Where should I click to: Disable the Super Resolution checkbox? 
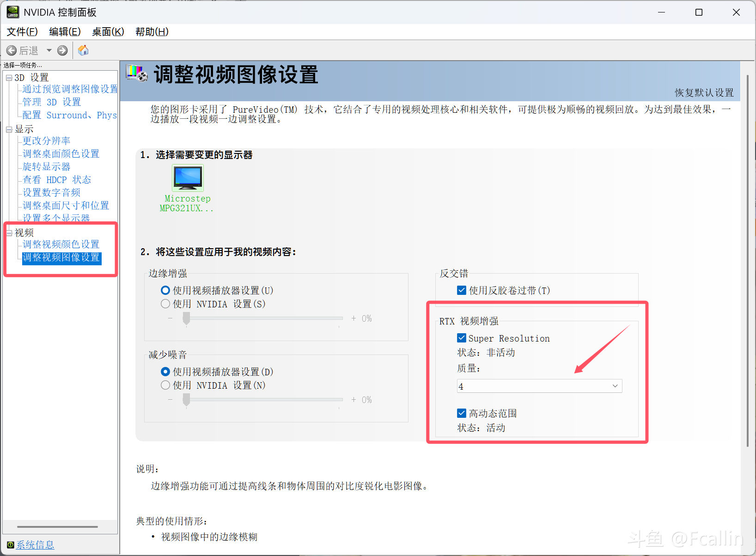click(x=462, y=338)
